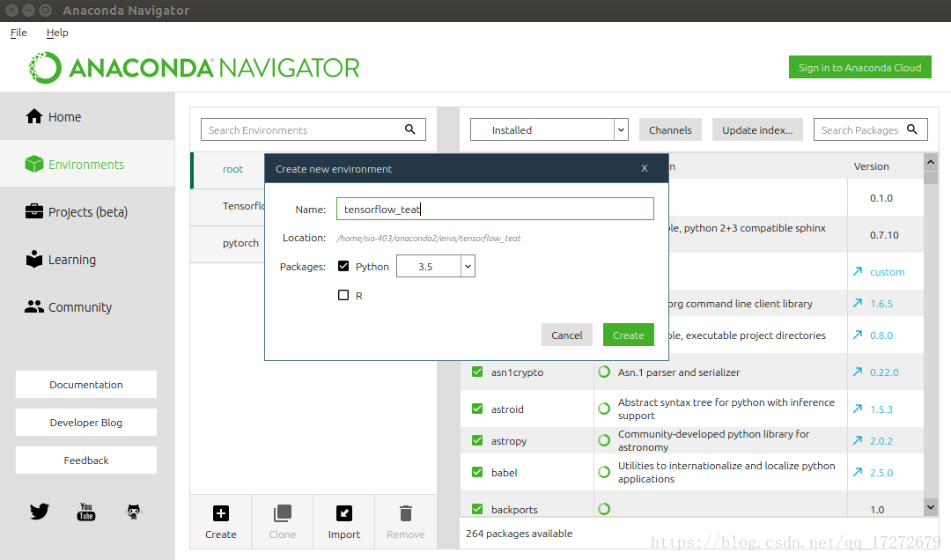Click the 0.22.0 version link
951x560 pixels.
pyautogui.click(x=884, y=372)
